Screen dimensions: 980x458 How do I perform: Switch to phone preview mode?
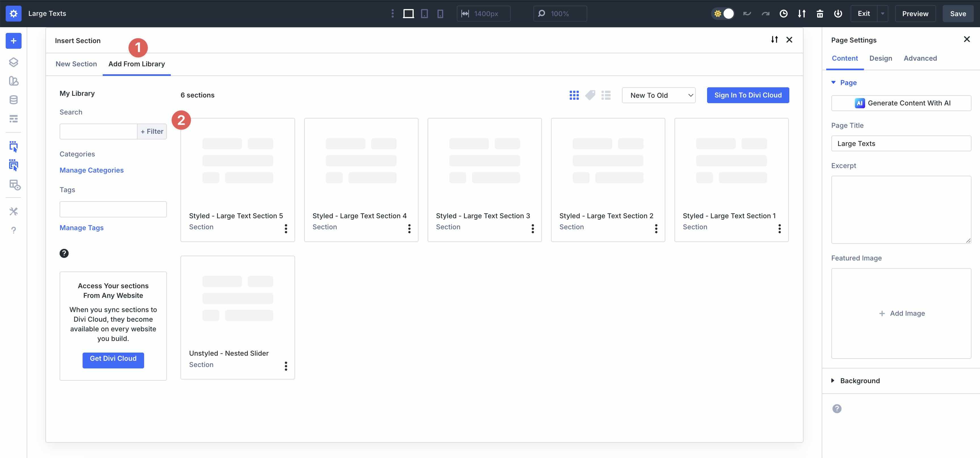[x=440, y=13]
